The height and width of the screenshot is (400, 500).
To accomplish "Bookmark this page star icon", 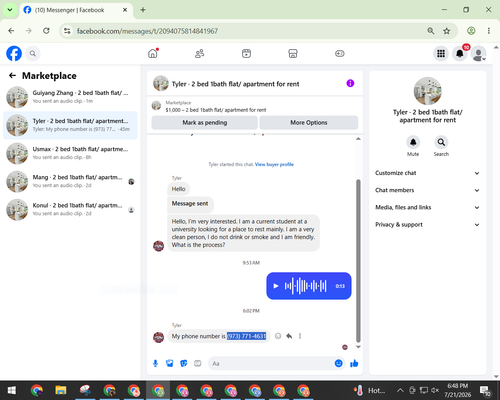I will (x=447, y=31).
